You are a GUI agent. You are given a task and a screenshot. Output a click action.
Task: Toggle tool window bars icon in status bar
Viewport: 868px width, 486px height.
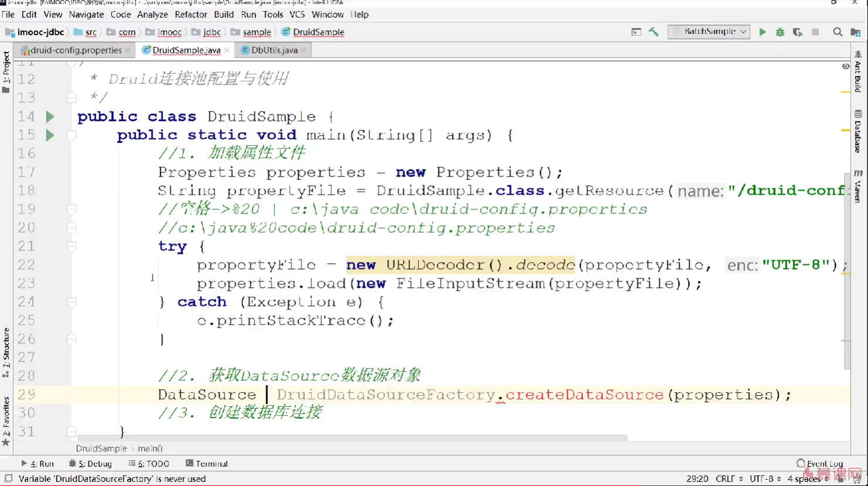click(8, 478)
